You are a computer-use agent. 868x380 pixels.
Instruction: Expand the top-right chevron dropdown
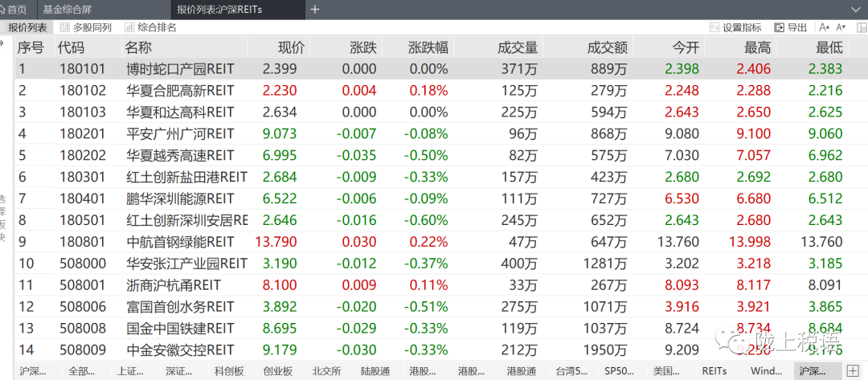(x=856, y=10)
